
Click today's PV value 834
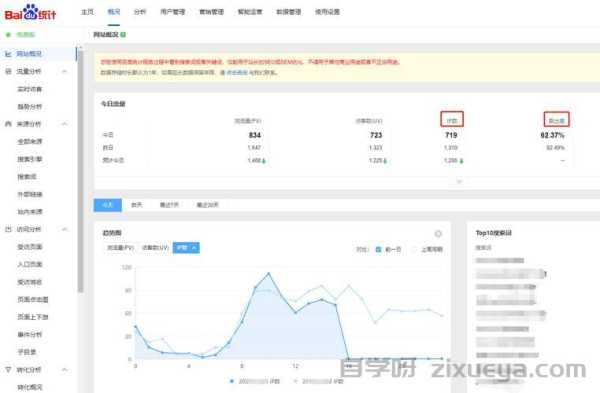255,135
